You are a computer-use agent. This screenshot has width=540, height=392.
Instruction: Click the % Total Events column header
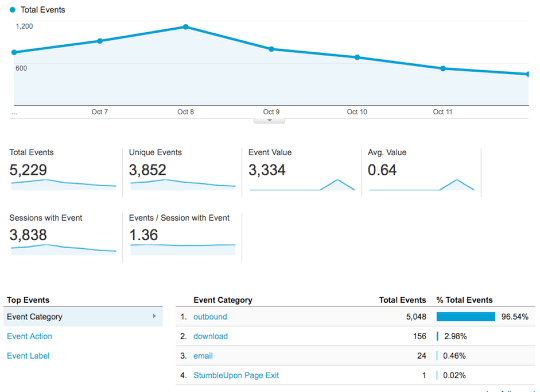[464, 300]
